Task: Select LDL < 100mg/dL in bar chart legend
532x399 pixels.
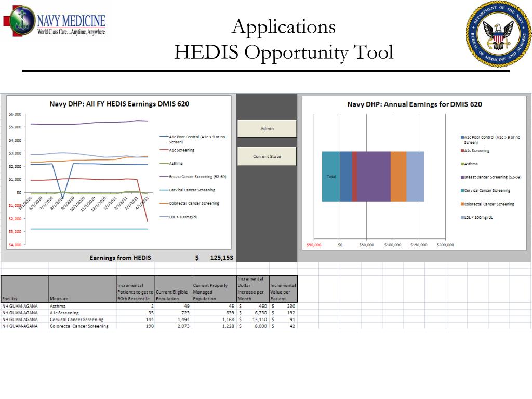Action: click(477, 218)
